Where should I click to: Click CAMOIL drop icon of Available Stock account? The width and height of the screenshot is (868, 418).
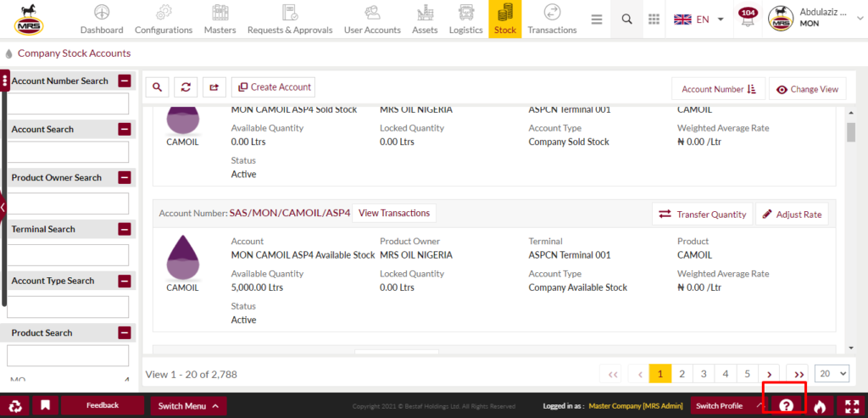coord(183,257)
